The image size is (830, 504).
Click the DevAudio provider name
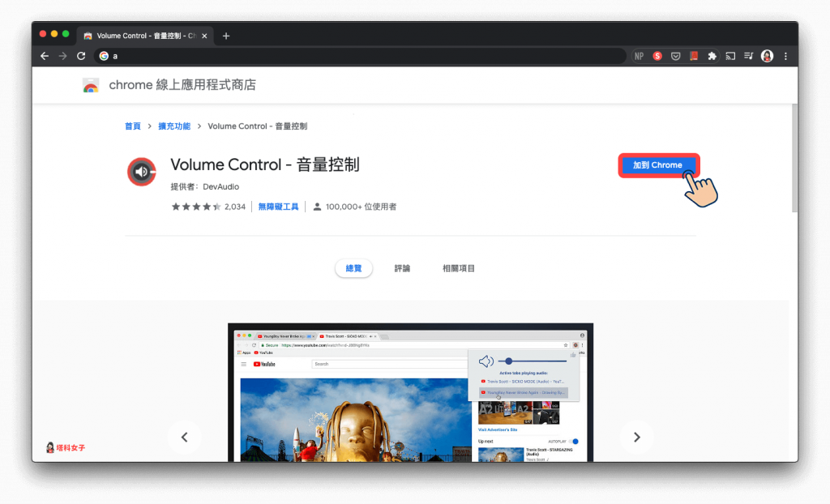click(x=220, y=187)
